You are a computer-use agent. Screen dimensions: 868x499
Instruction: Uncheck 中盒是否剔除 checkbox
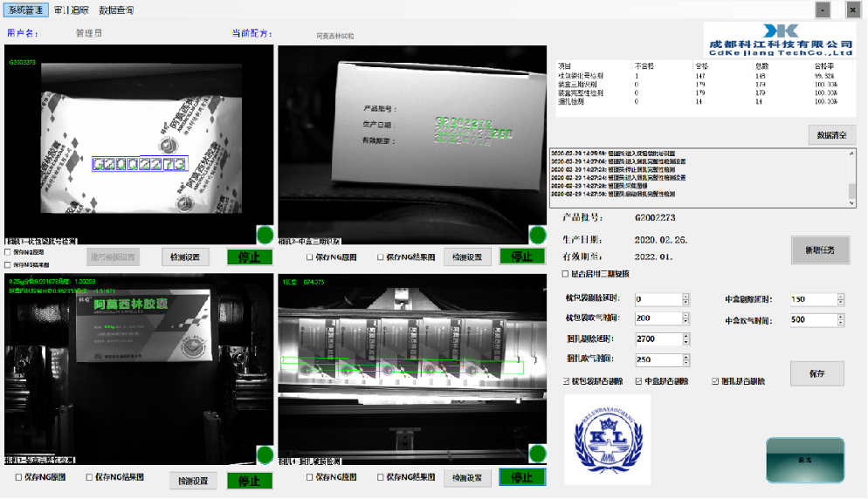coord(639,381)
